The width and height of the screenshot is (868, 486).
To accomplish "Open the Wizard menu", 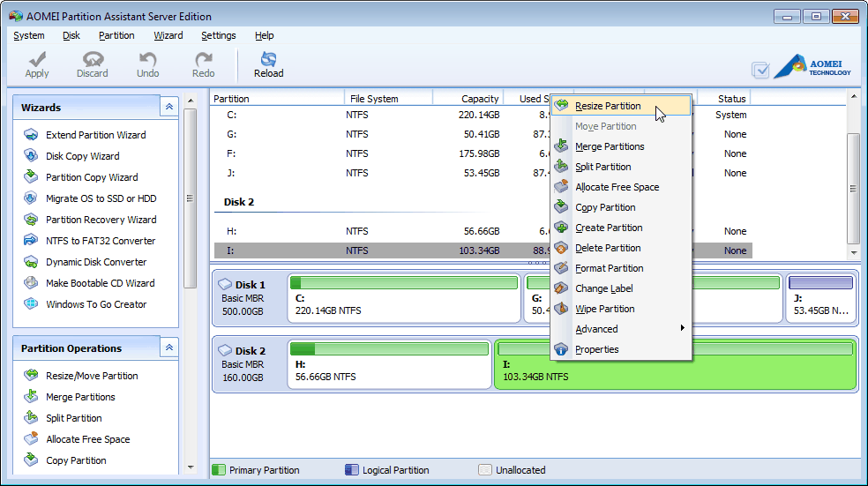I will 168,35.
